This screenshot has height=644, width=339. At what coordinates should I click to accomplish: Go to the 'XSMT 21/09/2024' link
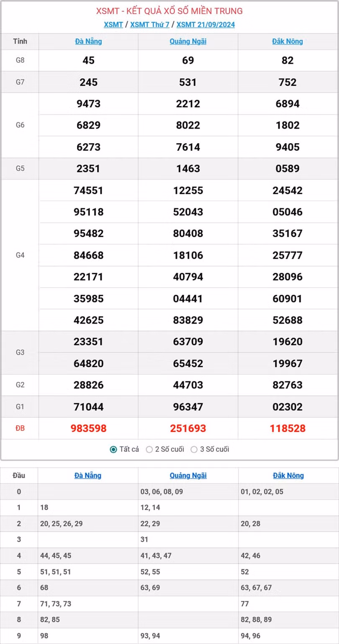point(205,24)
